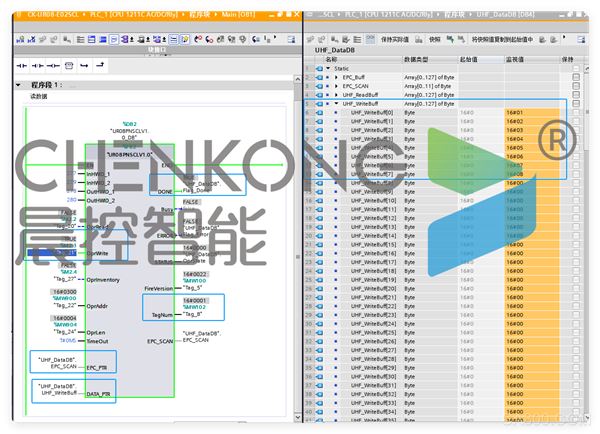Image resolution: width=600 pixels, height=434 pixels.
Task: Click the open all networks icon
Action: (92, 39)
